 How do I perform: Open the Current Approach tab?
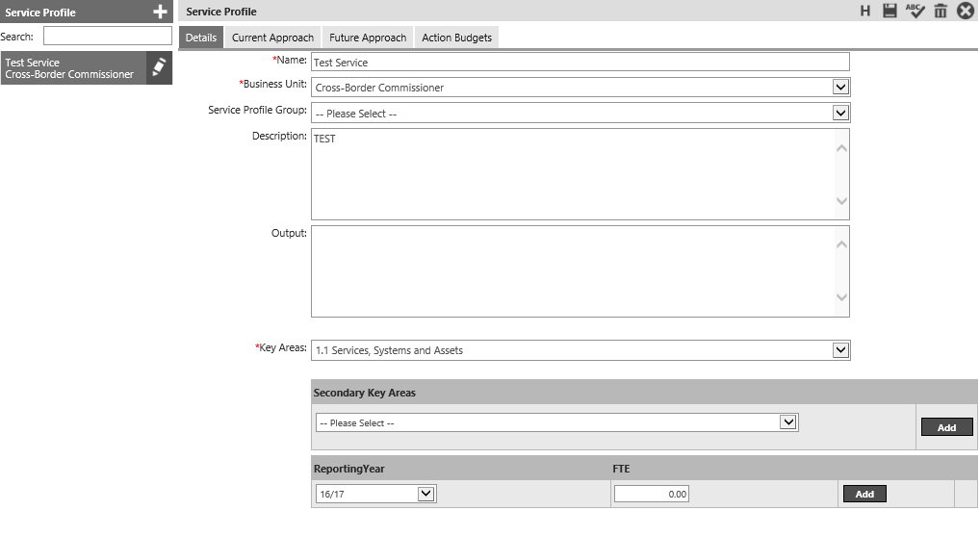point(272,38)
